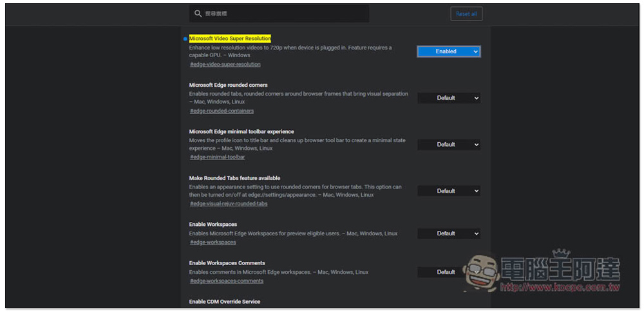Click the Microsoft Edge rounded corners heading
Image resolution: width=644 pixels, height=312 pixels.
coord(228,85)
